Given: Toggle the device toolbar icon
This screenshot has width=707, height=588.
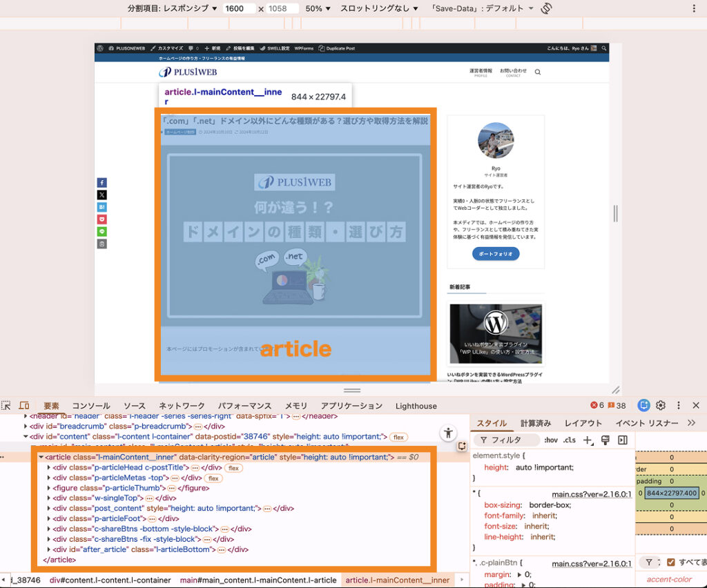Looking at the screenshot, I should click(25, 406).
